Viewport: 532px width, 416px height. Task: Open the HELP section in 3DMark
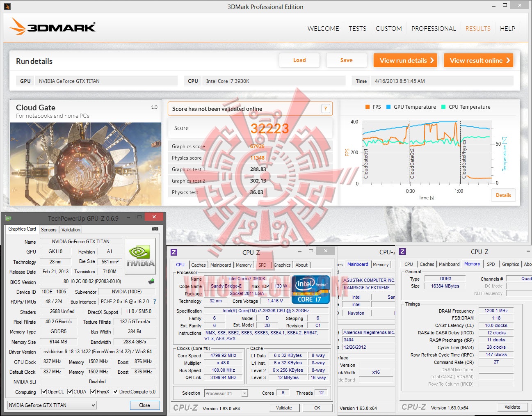[507, 29]
